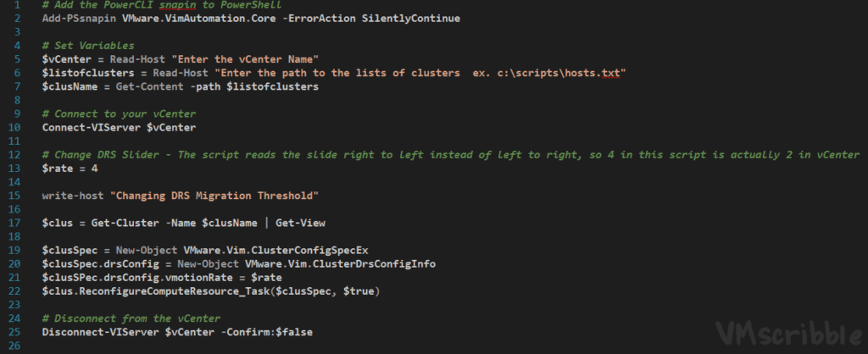868x354 pixels.
Task: Click line number 1 in the gutter
Action: click(x=19, y=4)
